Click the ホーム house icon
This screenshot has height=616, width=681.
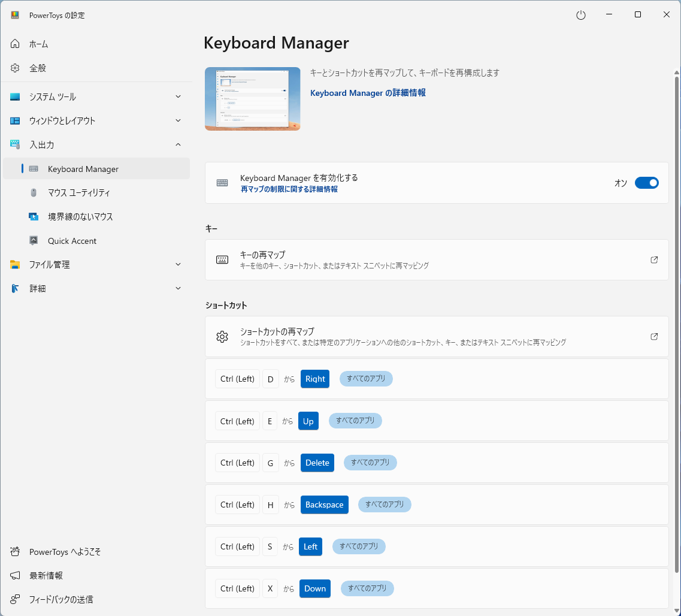tap(15, 44)
